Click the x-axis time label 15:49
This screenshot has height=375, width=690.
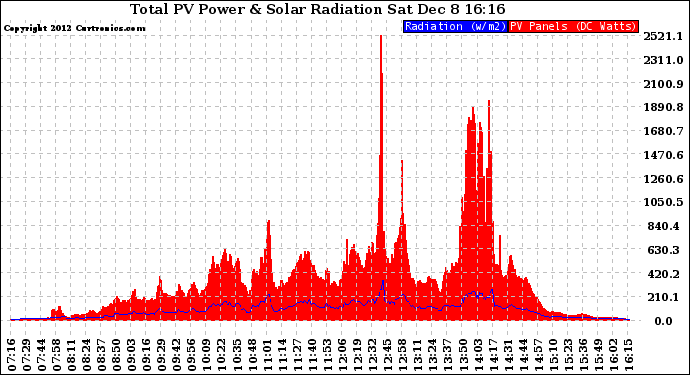598,354
